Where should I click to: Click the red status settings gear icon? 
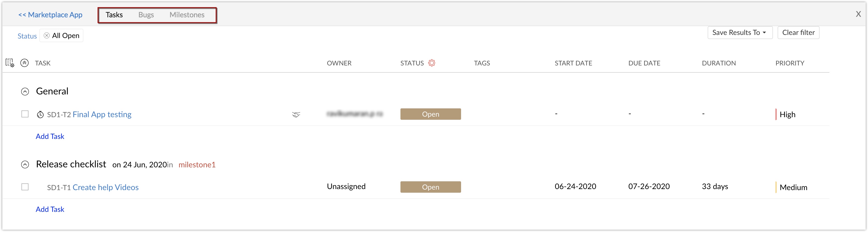click(432, 63)
